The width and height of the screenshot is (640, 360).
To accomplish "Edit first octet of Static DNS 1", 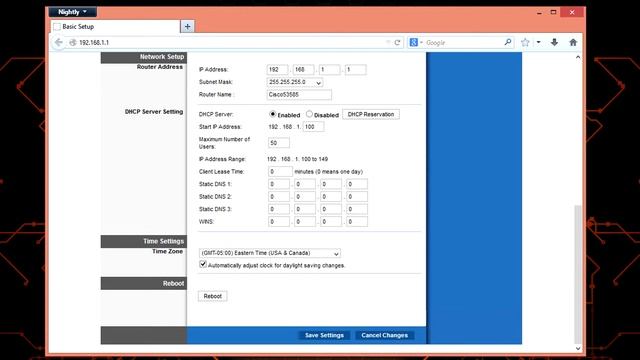I will coord(279,184).
